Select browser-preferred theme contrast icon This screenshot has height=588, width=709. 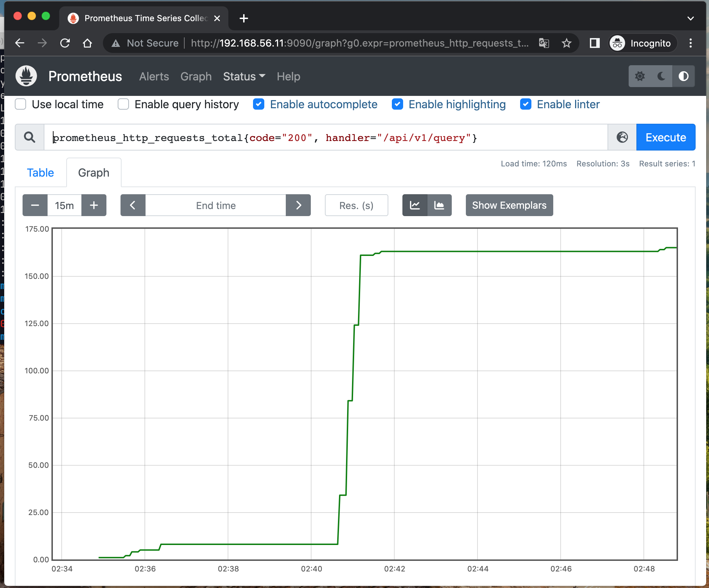click(684, 76)
